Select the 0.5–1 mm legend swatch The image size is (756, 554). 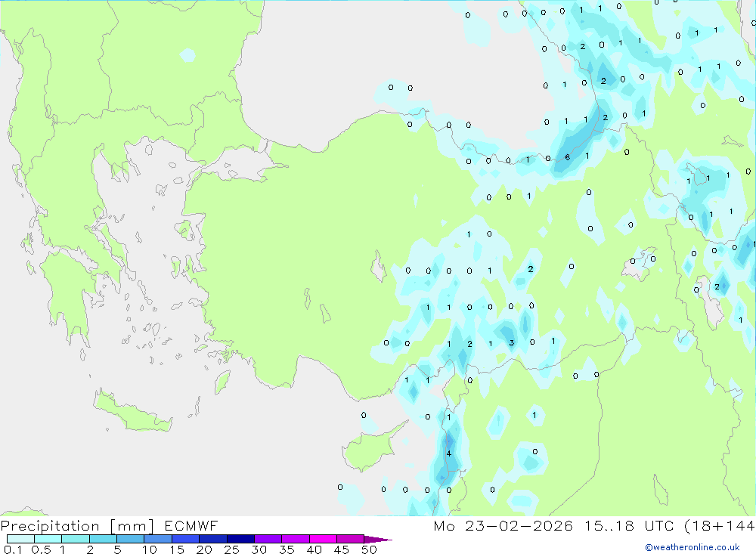click(x=48, y=539)
